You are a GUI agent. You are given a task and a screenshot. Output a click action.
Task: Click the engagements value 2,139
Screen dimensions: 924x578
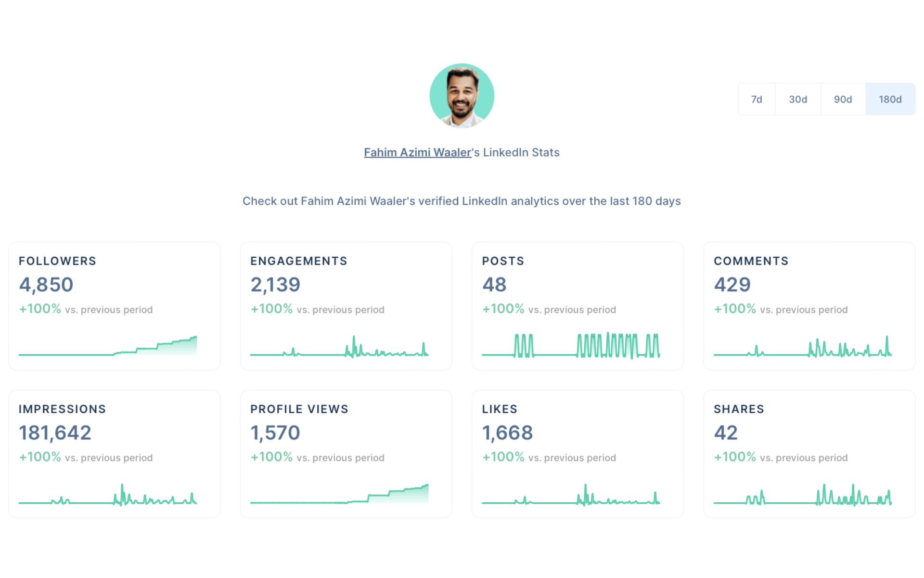point(275,285)
